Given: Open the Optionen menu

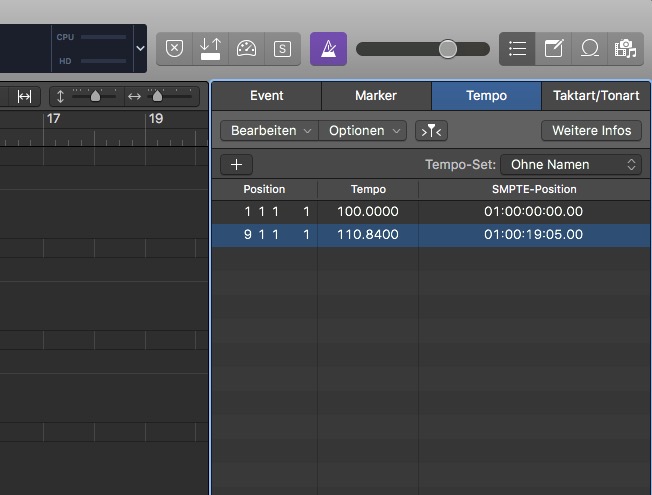Looking at the screenshot, I should coord(363,131).
